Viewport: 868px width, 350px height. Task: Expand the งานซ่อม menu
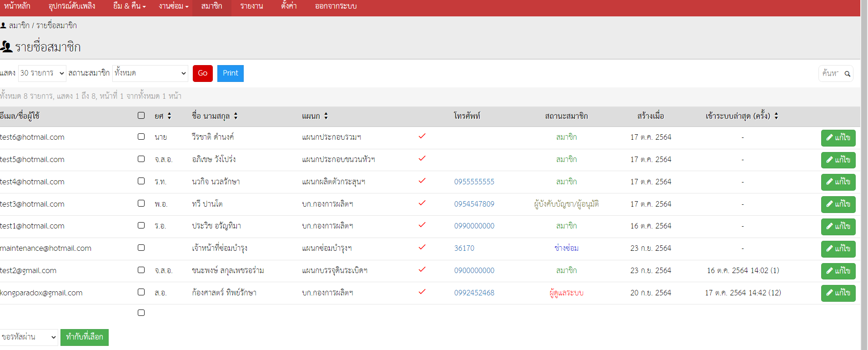(174, 6)
